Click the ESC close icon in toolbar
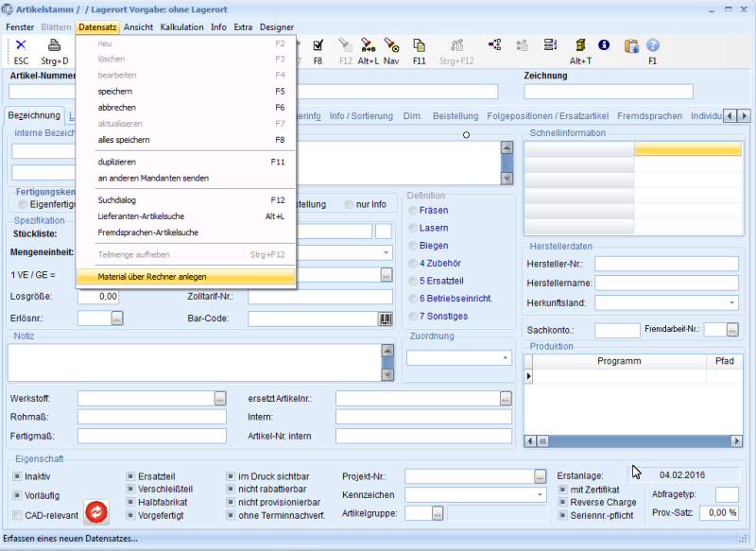The width and height of the screenshot is (756, 551). pyautogui.click(x=21, y=45)
